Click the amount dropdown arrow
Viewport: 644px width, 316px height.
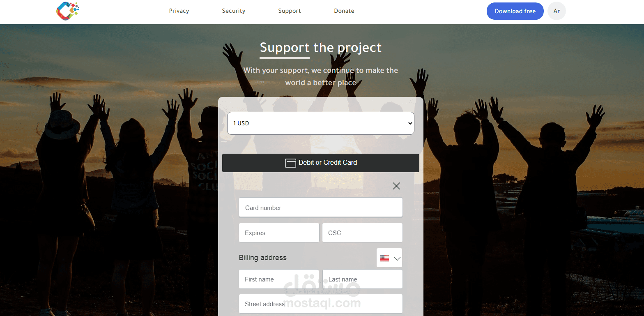click(409, 123)
